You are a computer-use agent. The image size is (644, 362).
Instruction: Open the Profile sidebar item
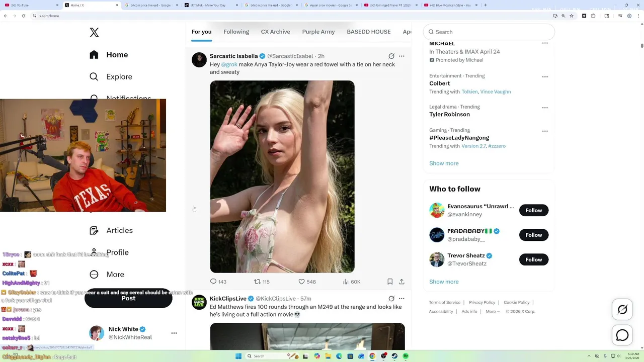(x=109, y=252)
